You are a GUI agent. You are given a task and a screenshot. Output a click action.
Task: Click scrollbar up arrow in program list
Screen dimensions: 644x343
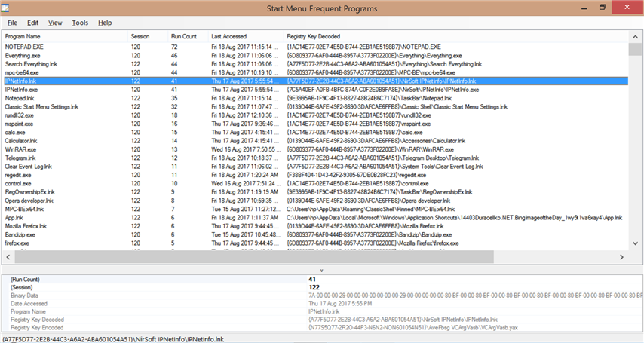[x=635, y=47]
